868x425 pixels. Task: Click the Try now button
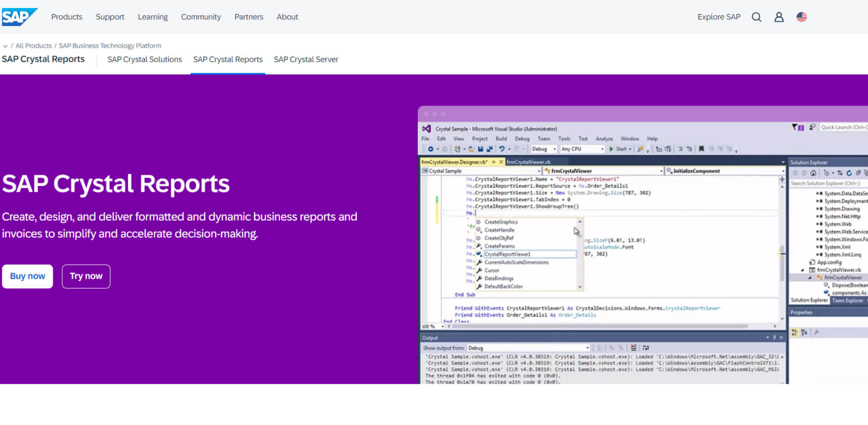click(x=86, y=276)
